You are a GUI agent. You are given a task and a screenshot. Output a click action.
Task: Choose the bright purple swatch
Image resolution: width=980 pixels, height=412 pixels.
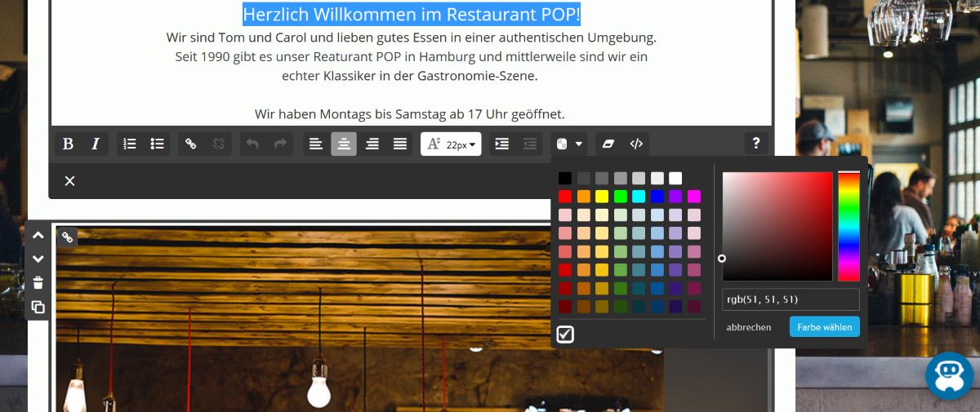pyautogui.click(x=675, y=197)
